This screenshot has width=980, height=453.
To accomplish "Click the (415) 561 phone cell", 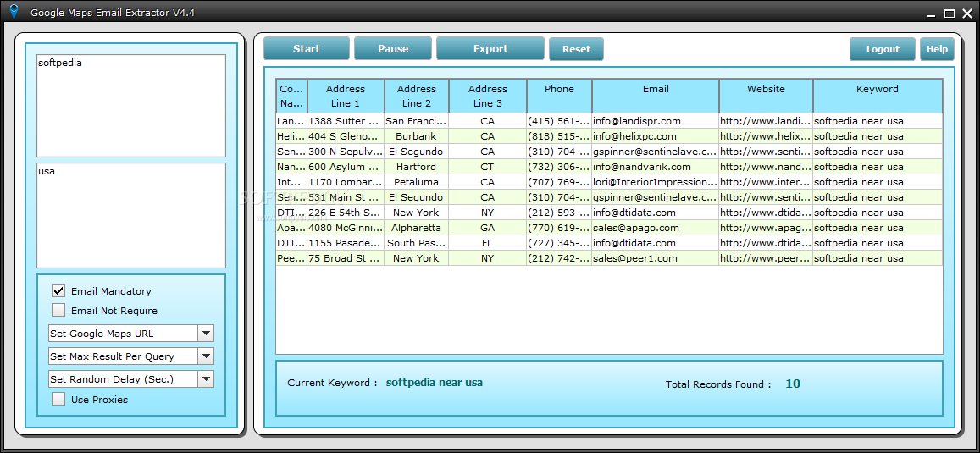I will (x=559, y=121).
